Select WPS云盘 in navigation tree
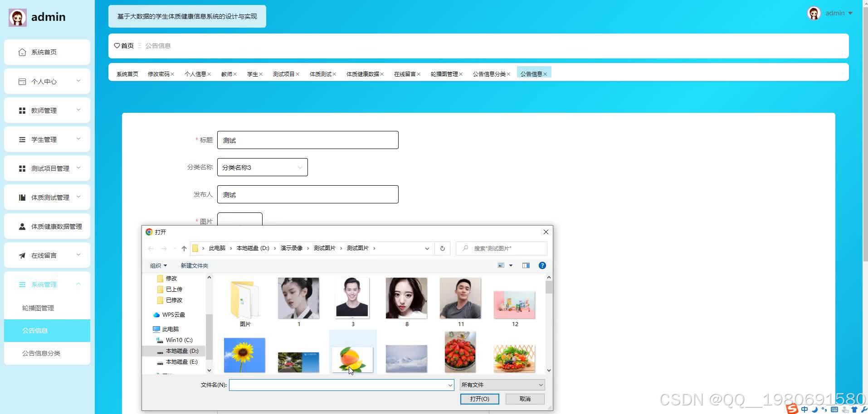The image size is (868, 414). coord(174,315)
